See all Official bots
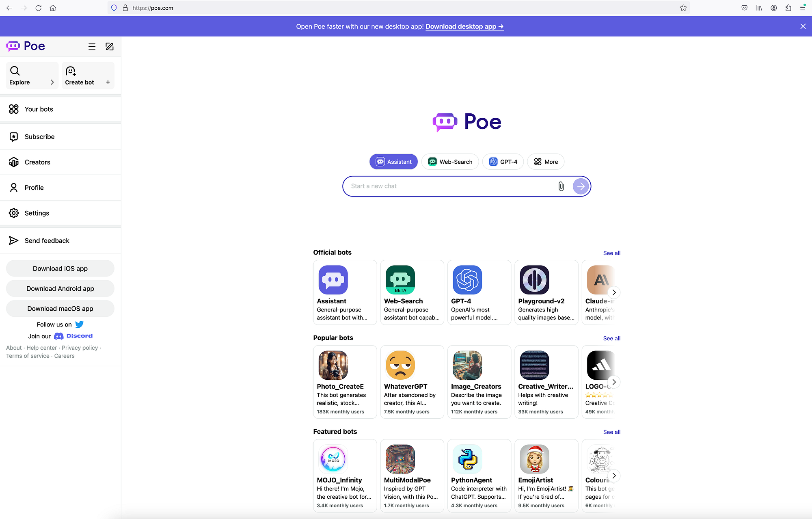Screen dimensions: 812x519 611,253
